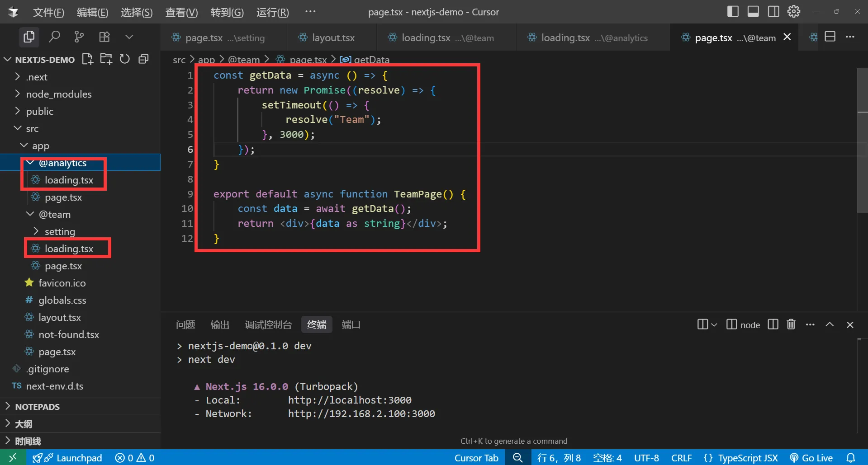Click TypeScript JSX language mode
This screenshot has width=868, height=465.
747,458
